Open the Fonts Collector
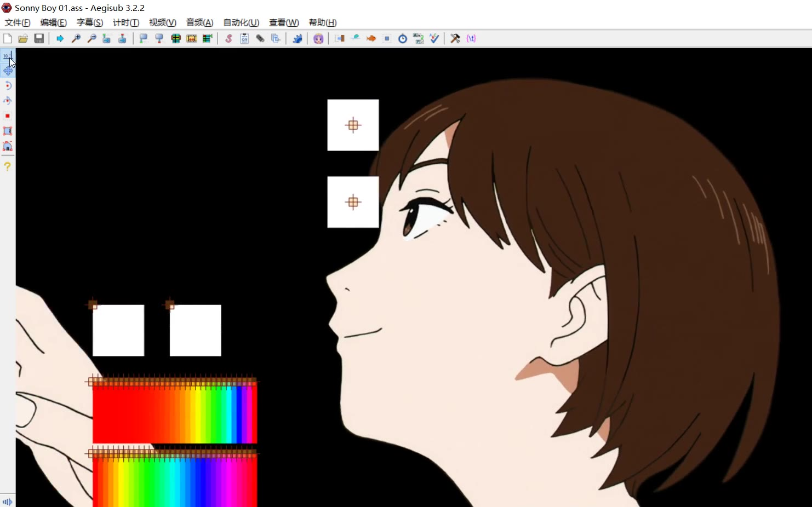This screenshot has width=812, height=507. [x=276, y=38]
